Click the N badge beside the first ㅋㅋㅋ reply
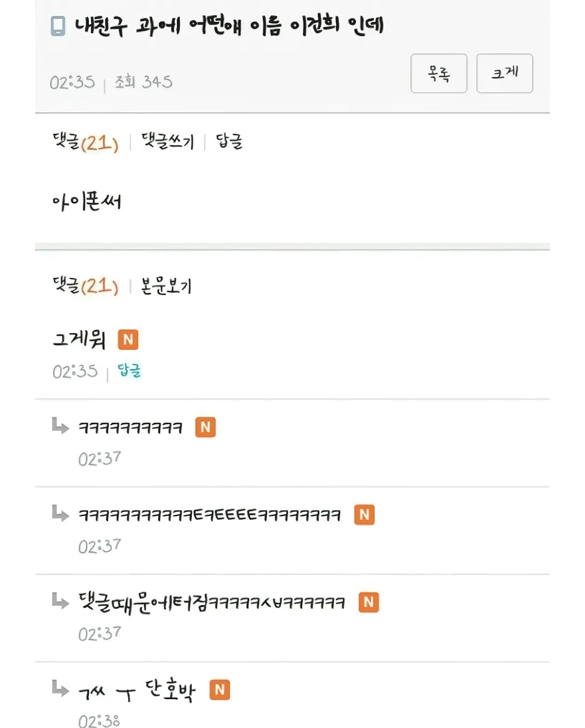The height and width of the screenshot is (728, 585). coord(205,427)
